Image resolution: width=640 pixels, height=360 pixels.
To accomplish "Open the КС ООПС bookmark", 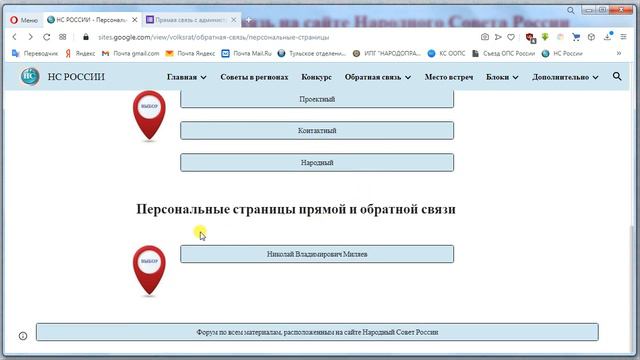I will (447, 53).
